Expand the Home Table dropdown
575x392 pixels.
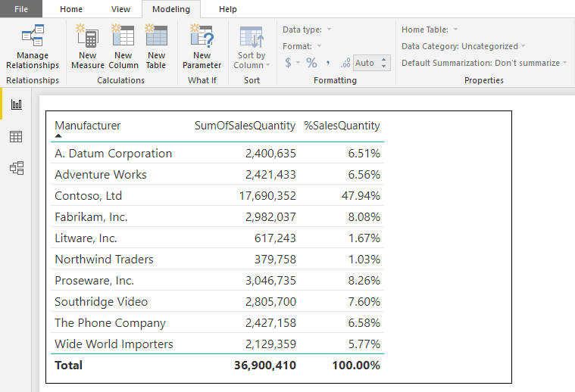pyautogui.click(x=455, y=30)
